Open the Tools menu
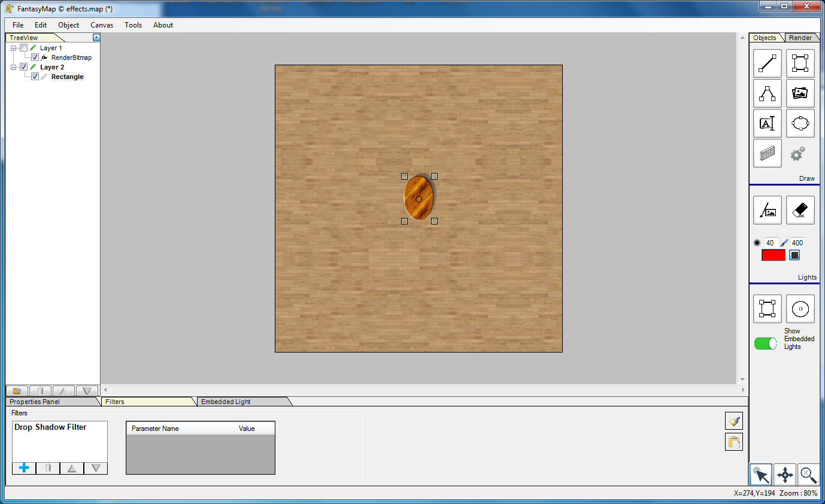The width and height of the screenshot is (825, 504). click(x=134, y=25)
